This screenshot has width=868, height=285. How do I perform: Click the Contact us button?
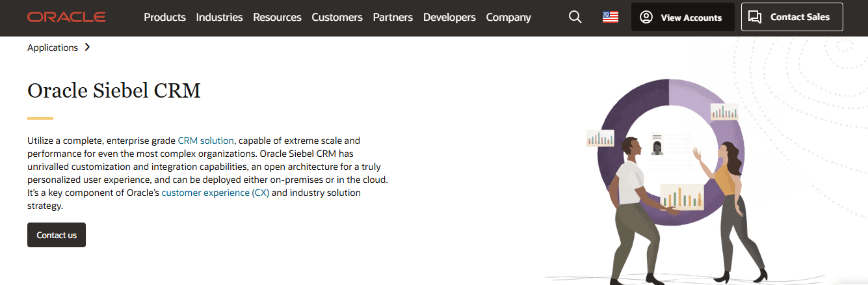click(57, 235)
